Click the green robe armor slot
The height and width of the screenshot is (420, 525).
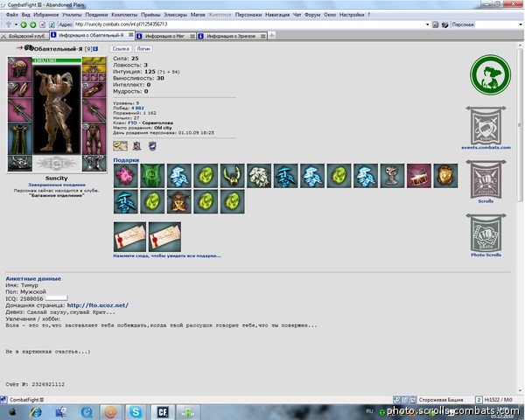[x=20, y=138]
